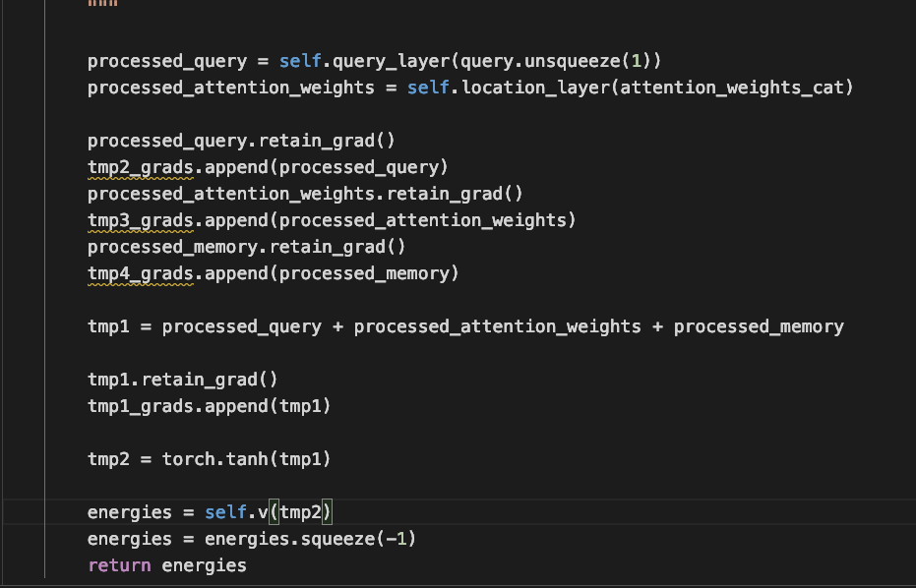Place cursor on the return energies statement
916x588 pixels.
point(167,564)
